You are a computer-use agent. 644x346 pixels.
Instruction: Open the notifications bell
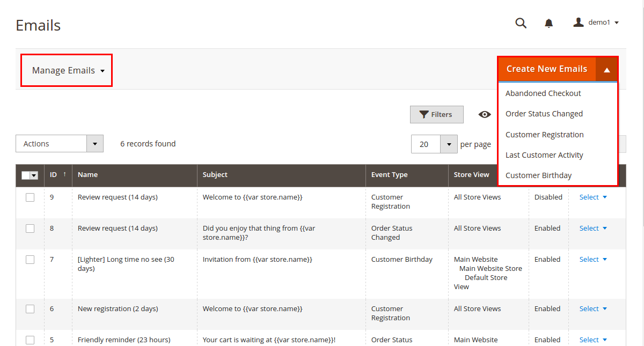[548, 23]
